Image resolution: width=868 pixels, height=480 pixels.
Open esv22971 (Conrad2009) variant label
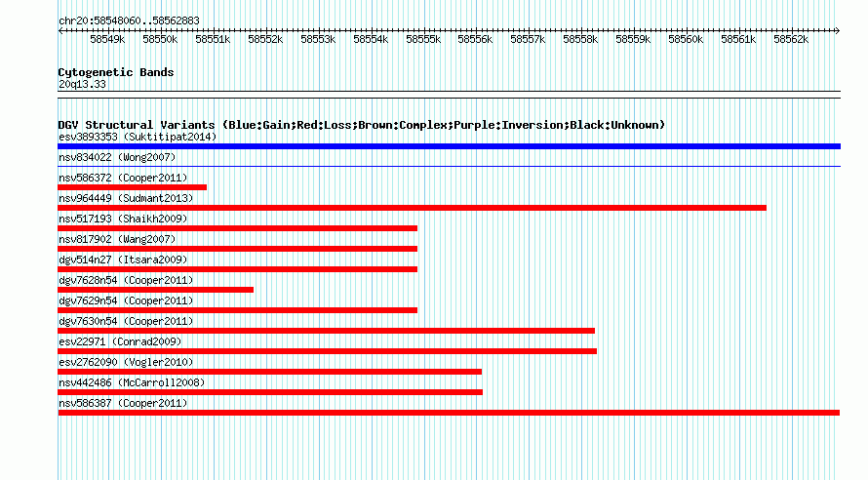[x=120, y=341]
